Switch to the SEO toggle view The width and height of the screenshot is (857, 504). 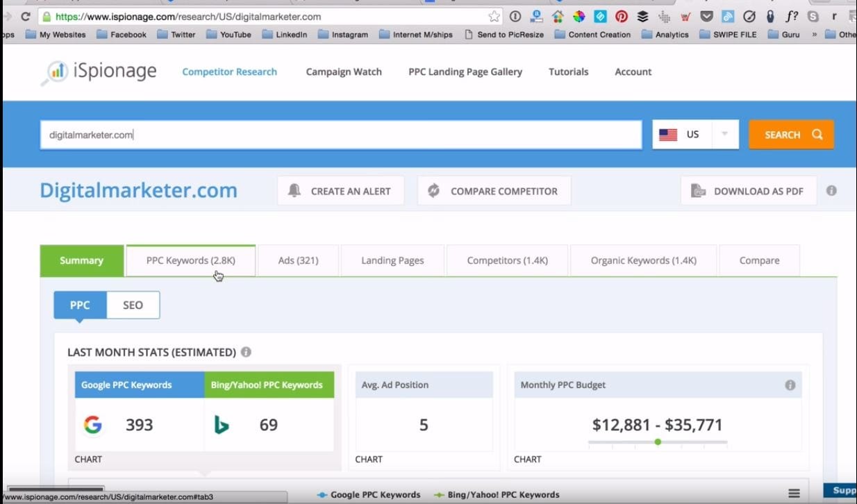133,305
